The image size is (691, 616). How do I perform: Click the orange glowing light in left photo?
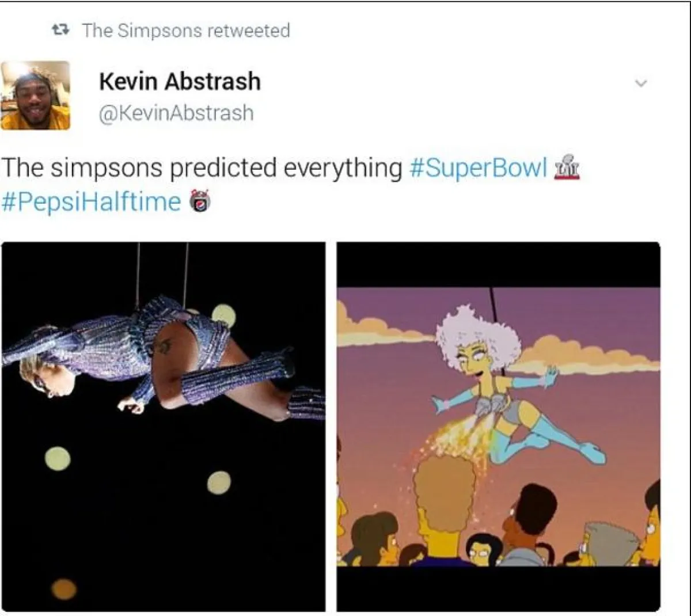64,588
